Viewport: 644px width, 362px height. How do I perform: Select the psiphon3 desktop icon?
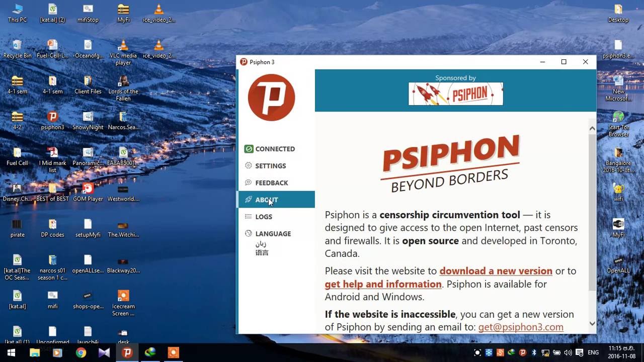(53, 121)
